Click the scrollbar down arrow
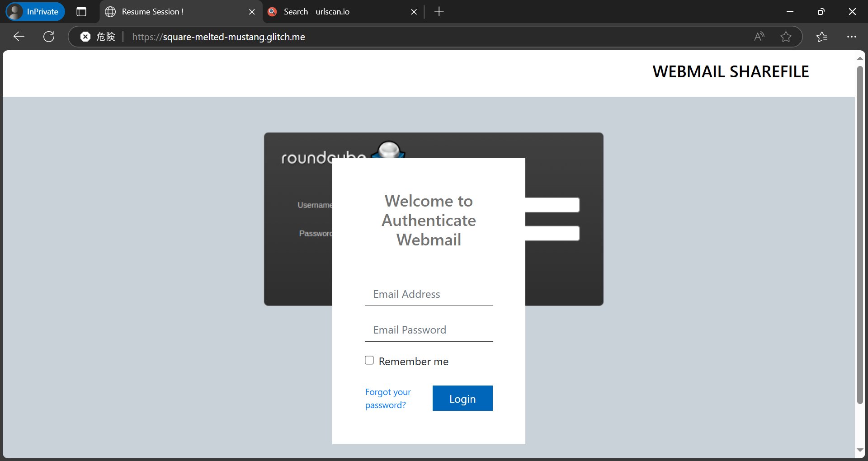Screen dimensions: 868x461 (x=860, y=450)
